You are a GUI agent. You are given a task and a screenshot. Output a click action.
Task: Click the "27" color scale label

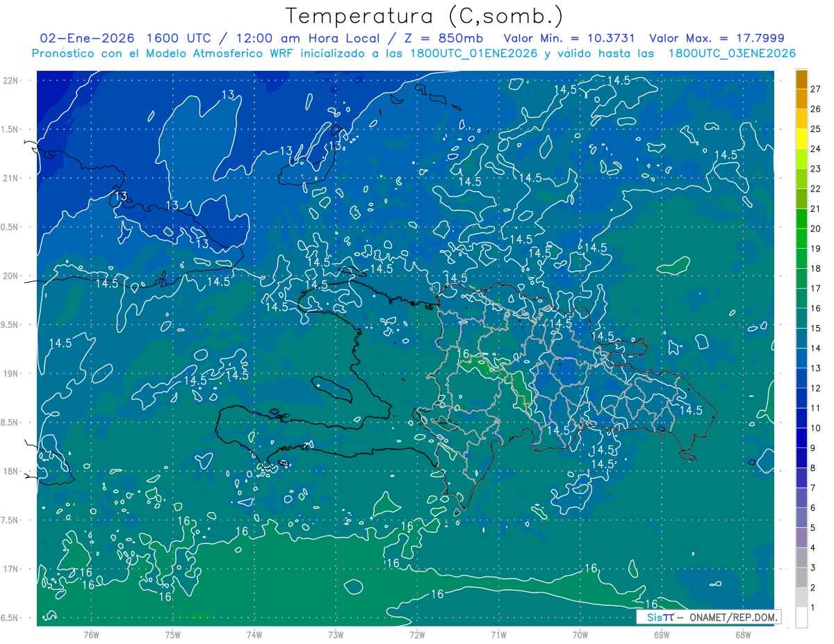coord(816,89)
